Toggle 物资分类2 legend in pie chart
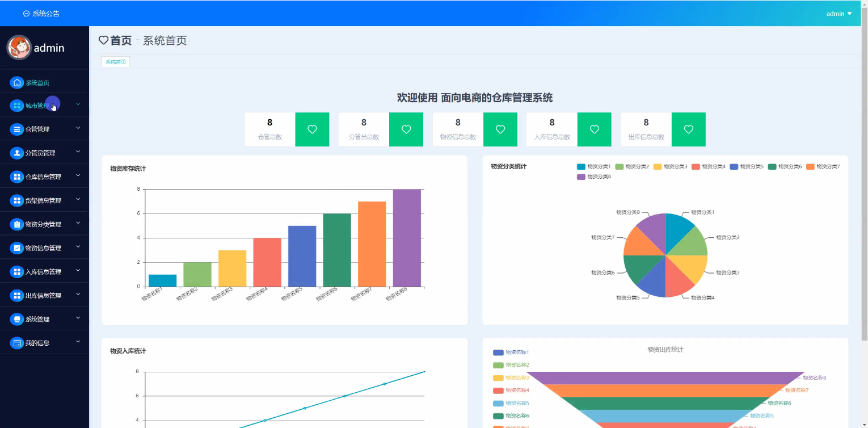Viewport: 868px width, 428px height. click(632, 166)
